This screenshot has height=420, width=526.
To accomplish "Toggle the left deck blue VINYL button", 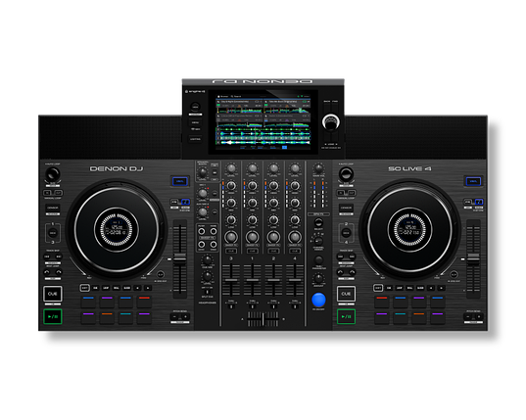I will coord(180,181).
